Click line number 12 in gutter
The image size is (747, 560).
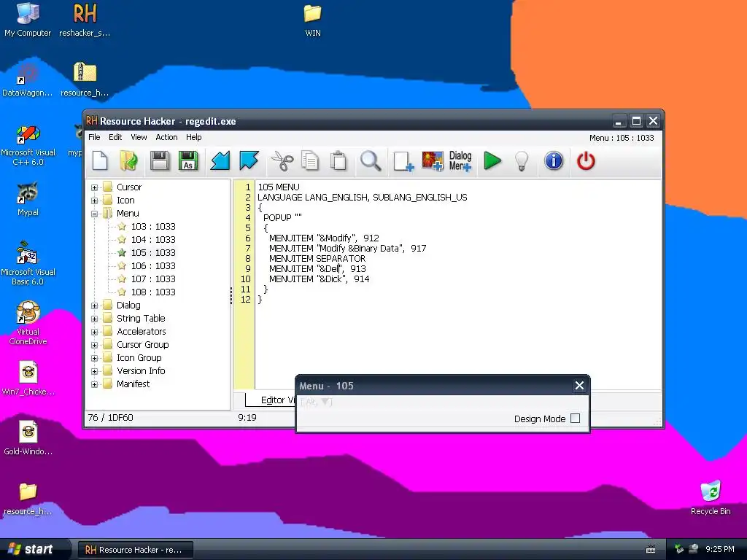[245, 300]
